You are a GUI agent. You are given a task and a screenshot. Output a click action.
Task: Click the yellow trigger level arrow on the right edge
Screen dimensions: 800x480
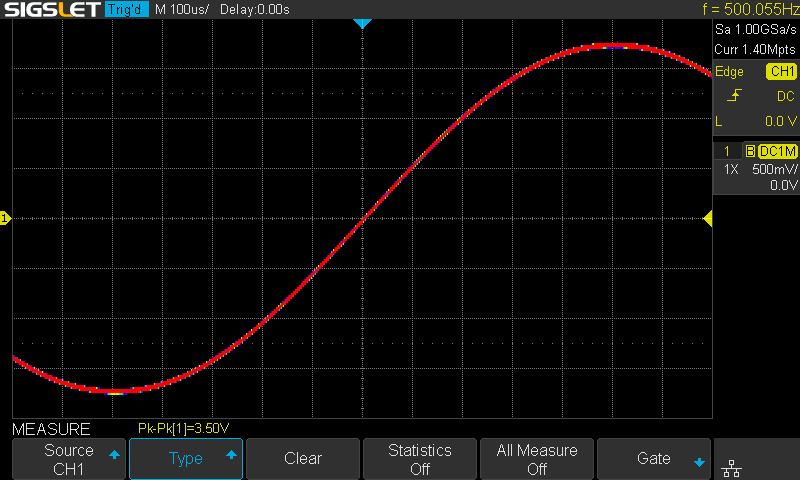click(x=708, y=219)
